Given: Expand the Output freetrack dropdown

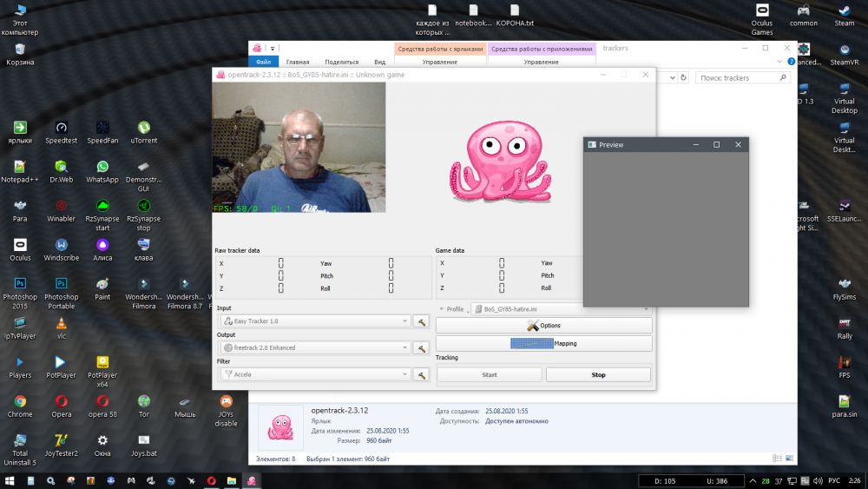Looking at the screenshot, I should click(x=404, y=348).
